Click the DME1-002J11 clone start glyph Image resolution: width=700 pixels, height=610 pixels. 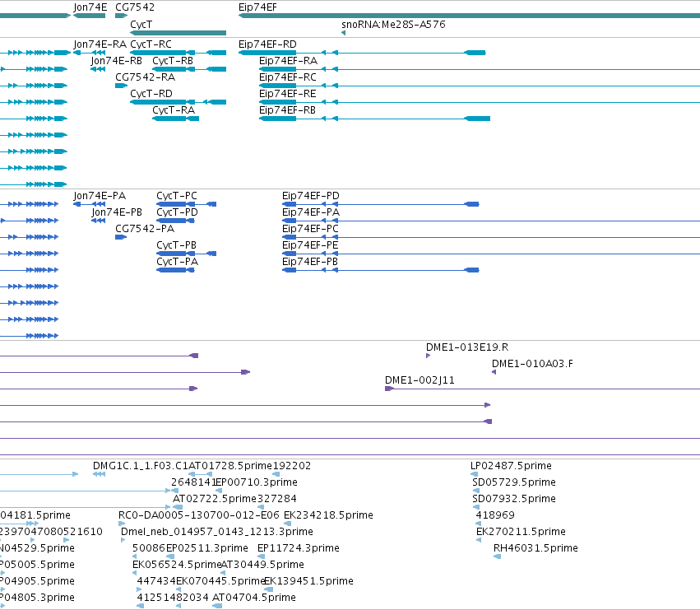coord(389,389)
